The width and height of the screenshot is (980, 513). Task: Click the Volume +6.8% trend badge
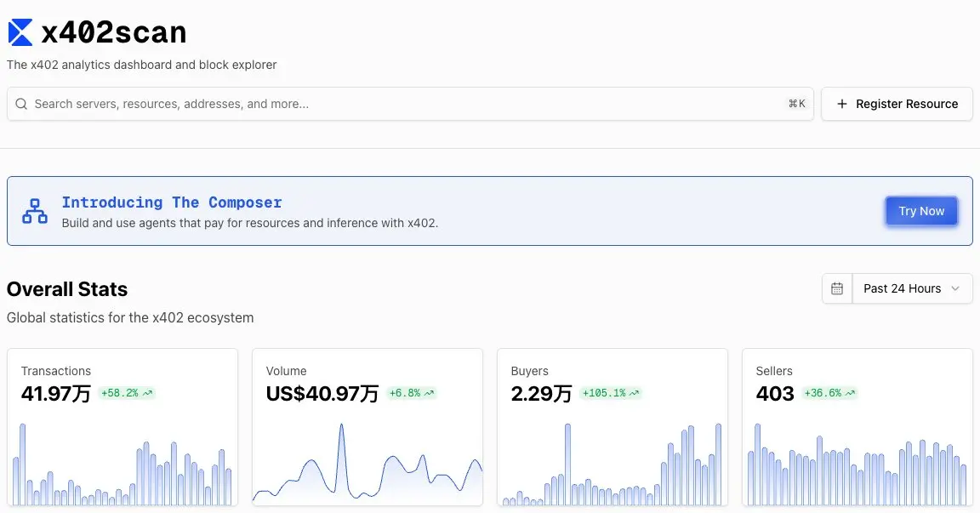pos(411,393)
